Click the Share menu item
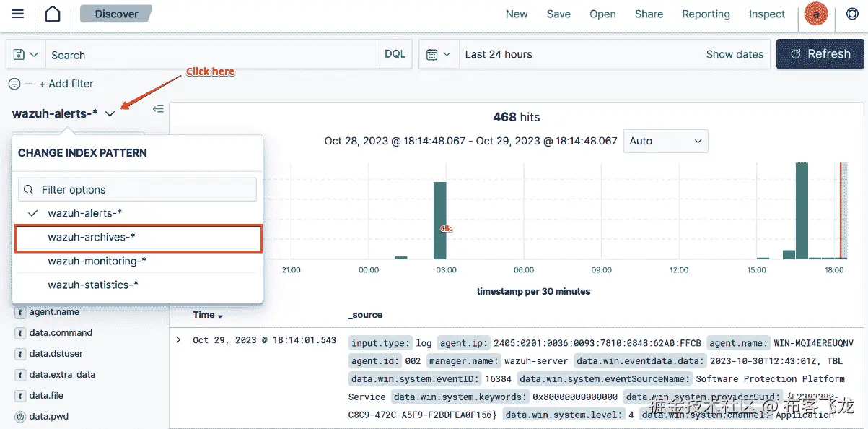868x429 pixels. (x=649, y=14)
